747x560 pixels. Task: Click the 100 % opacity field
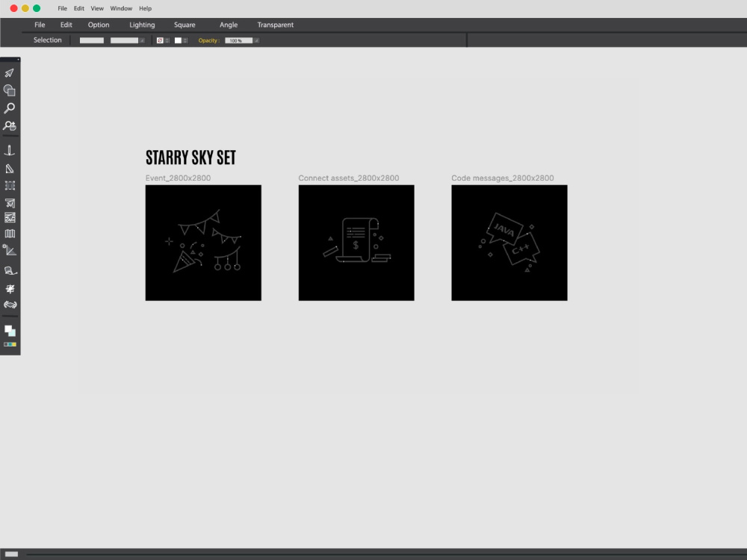pos(239,40)
